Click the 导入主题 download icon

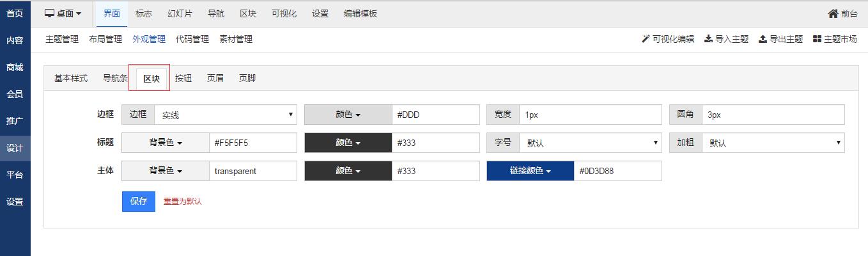pyautogui.click(x=708, y=39)
